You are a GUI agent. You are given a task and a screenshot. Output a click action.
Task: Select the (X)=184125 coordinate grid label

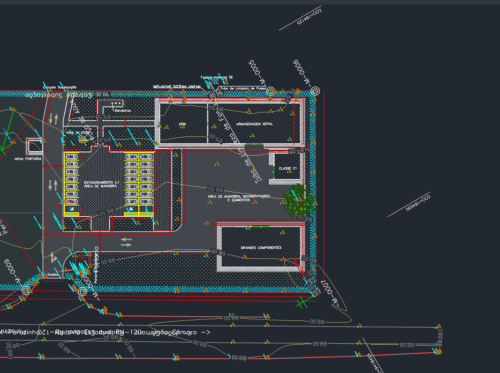(309, 17)
